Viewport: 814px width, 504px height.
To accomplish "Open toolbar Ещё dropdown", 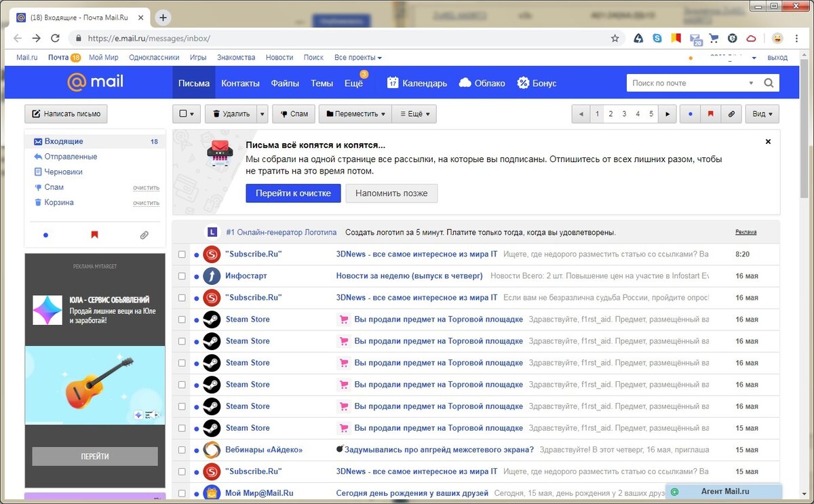I will coord(414,114).
